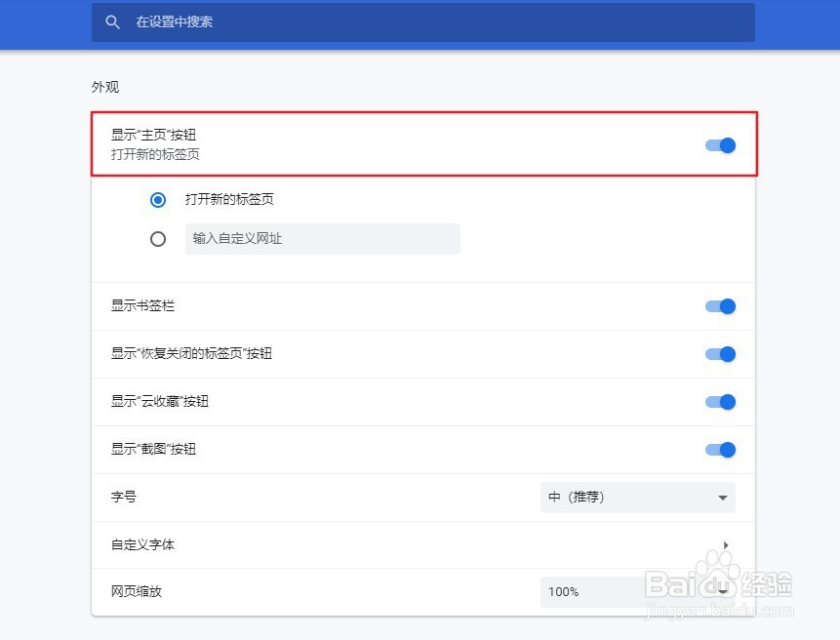
Task: Expand 自定义字体 using its arrow
Action: click(725, 545)
